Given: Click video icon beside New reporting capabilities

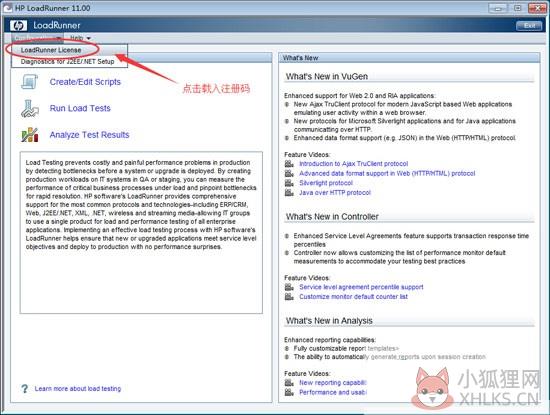Looking at the screenshot, I should click(289, 383).
